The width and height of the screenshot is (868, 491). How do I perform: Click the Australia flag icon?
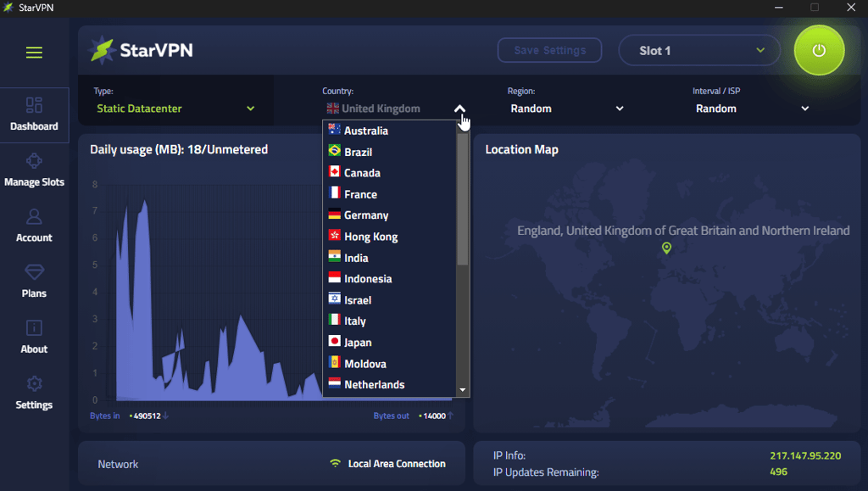tap(334, 130)
